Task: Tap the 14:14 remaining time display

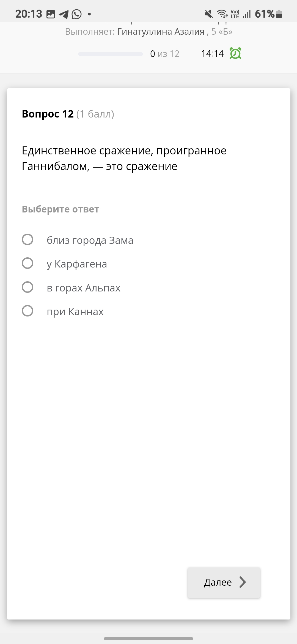Action: click(x=212, y=53)
